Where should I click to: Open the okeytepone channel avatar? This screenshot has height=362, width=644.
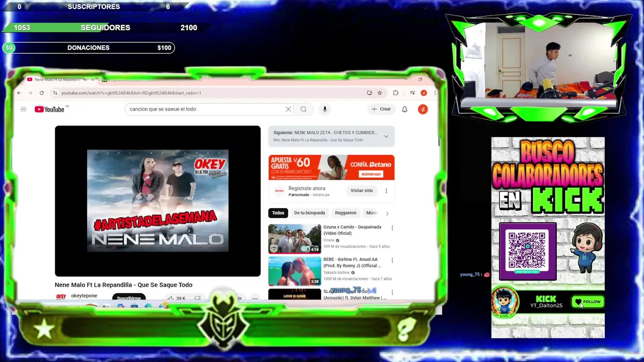[x=61, y=297]
